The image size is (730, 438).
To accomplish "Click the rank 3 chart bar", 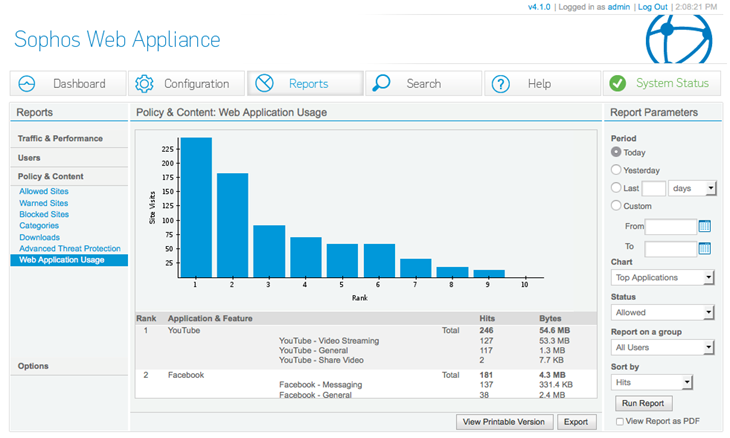I will pyautogui.click(x=269, y=251).
